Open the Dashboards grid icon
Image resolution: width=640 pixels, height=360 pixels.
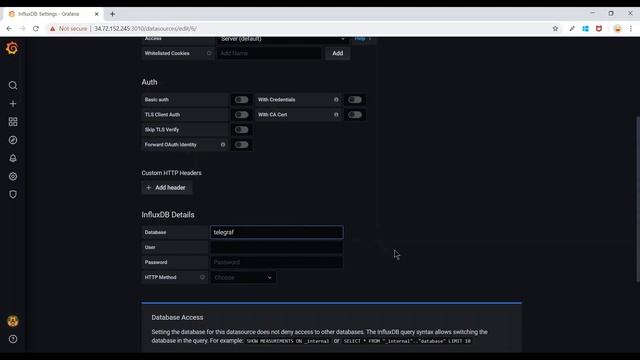[x=13, y=122]
